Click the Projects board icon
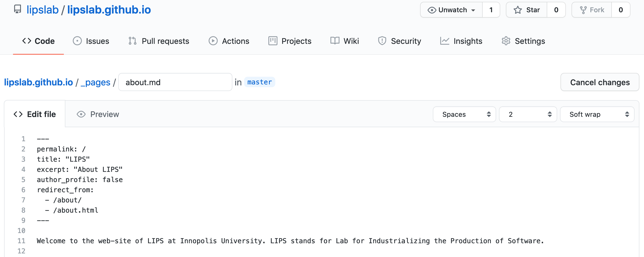Image resolution: width=644 pixels, height=257 pixels. [273, 41]
